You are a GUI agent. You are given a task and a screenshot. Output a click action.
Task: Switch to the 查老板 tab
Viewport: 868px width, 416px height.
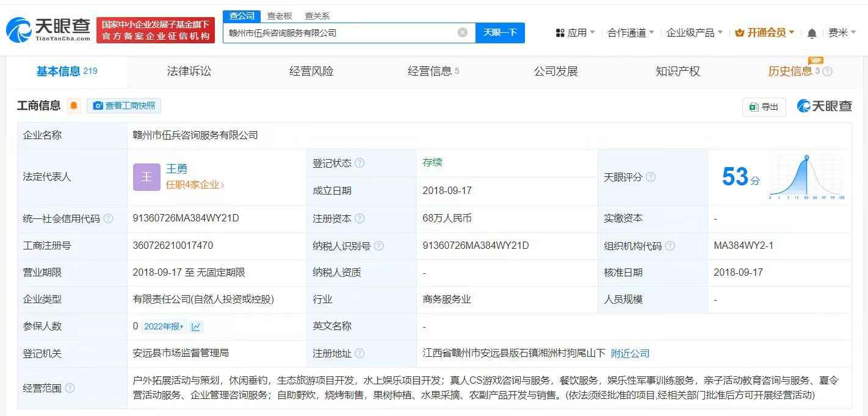coord(280,16)
